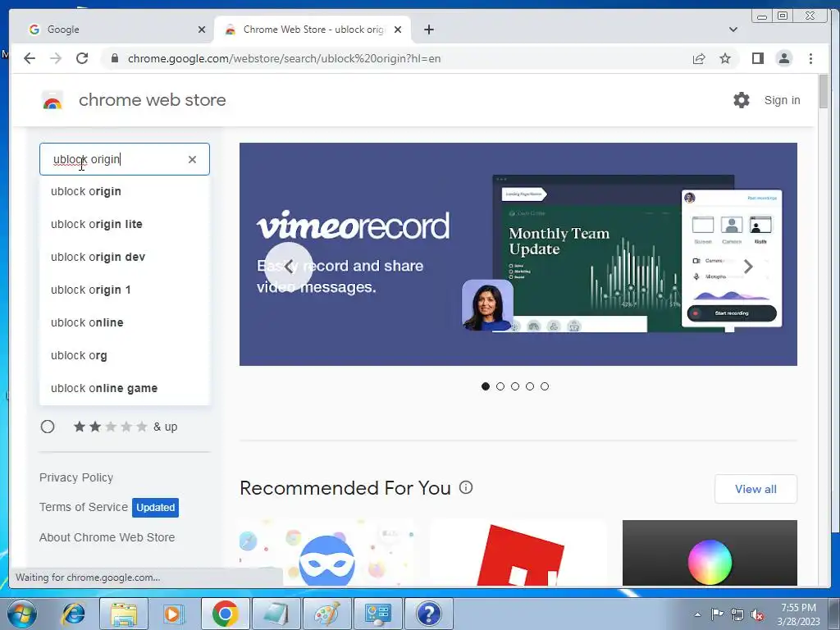Viewport: 840px width, 630px height.
Task: Select fifth carousel dot indicator
Action: tap(545, 386)
